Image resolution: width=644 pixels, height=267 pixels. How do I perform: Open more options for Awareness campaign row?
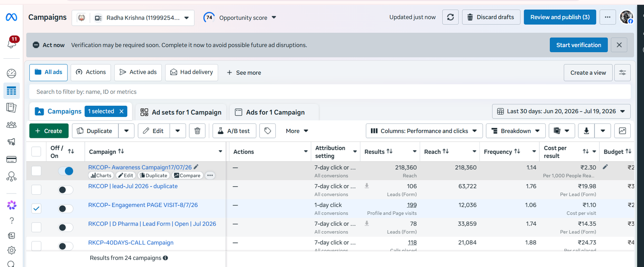(x=210, y=175)
